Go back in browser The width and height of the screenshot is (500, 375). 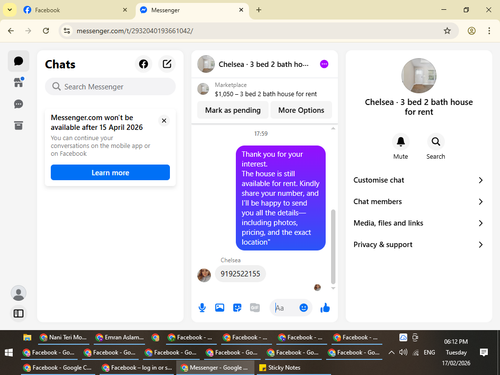click(11, 31)
